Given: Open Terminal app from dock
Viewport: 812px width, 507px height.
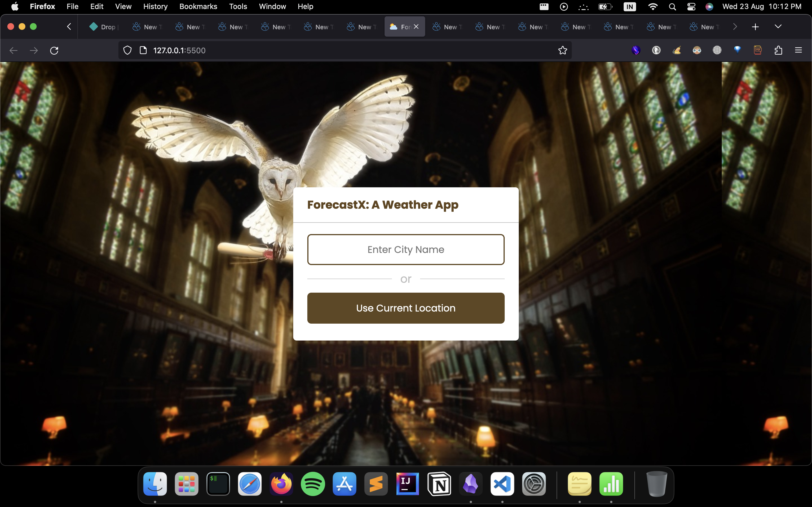Looking at the screenshot, I should [217, 484].
